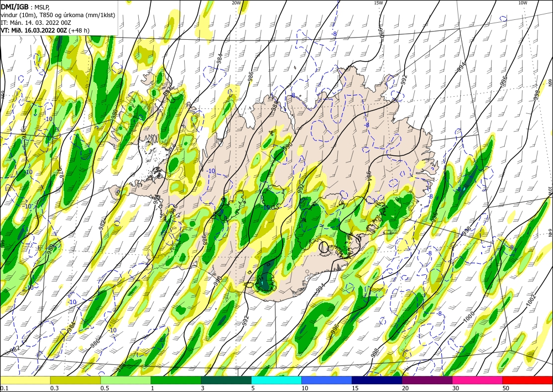Click the 'IT: Mán. 14. 03. 2022 00Z' line
Screen dimensions: 553x392
[x=35, y=23]
